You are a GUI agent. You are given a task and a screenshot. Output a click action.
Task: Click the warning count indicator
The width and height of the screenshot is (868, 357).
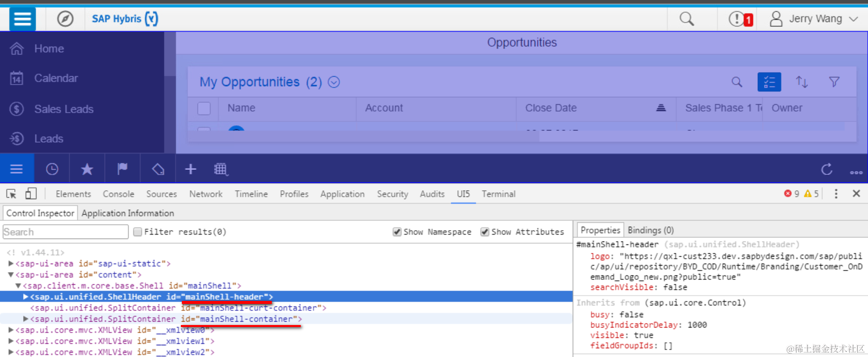tap(811, 194)
